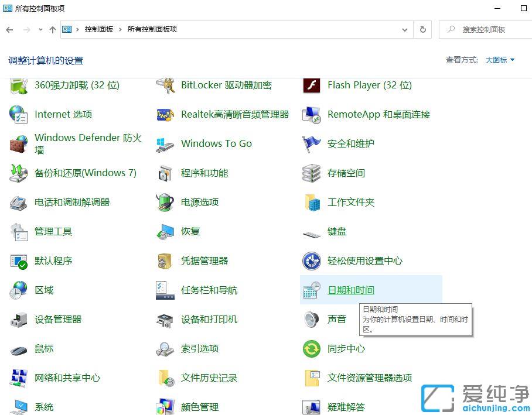Open 管理工具 gear icon
The height and width of the screenshot is (415, 532).
(19, 232)
